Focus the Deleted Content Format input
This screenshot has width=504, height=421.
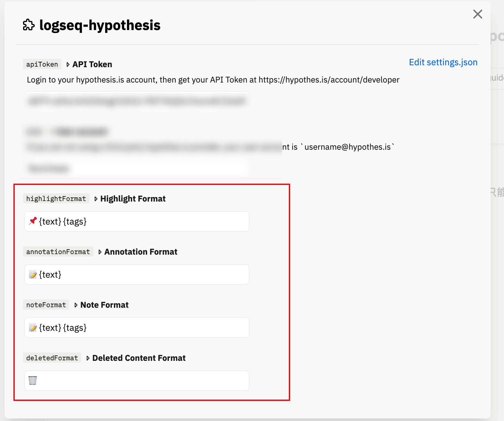137,381
